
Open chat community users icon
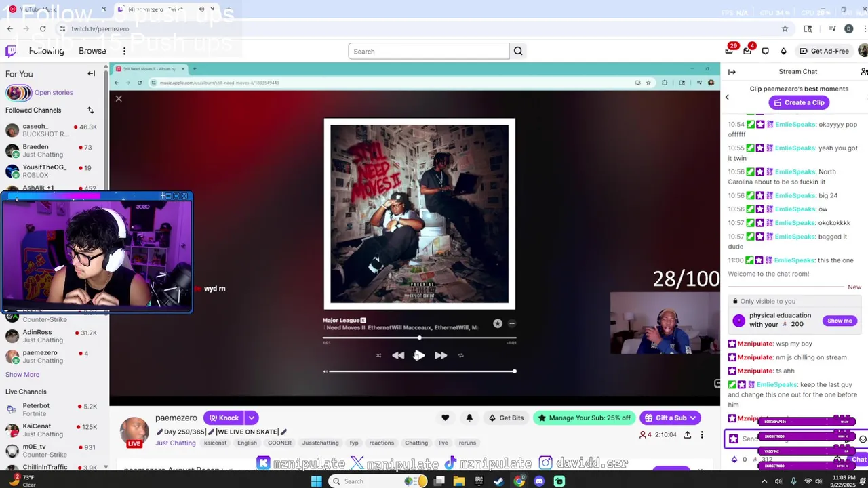coord(863,71)
